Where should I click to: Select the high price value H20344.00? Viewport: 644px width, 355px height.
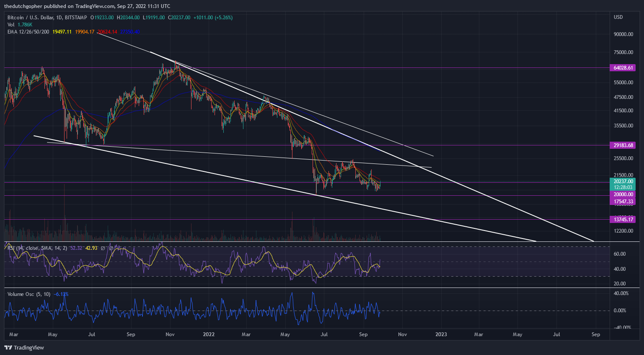[128, 18]
